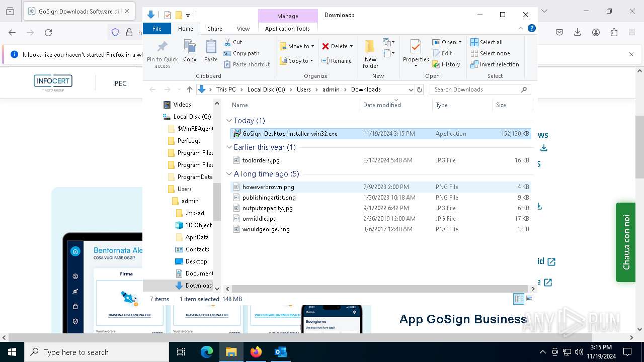Switch to View ribbon tab

point(243,29)
